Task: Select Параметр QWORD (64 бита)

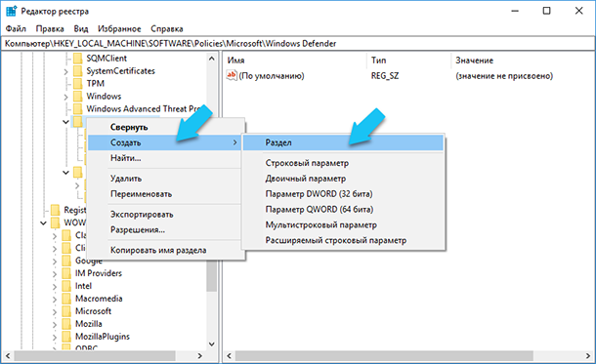Action: tap(343, 210)
